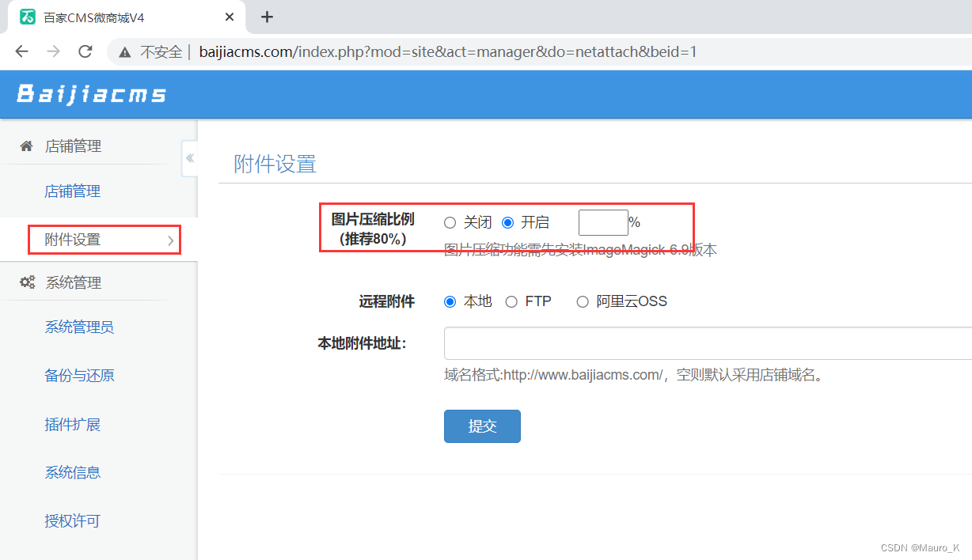Click the browser refresh icon

point(85,51)
